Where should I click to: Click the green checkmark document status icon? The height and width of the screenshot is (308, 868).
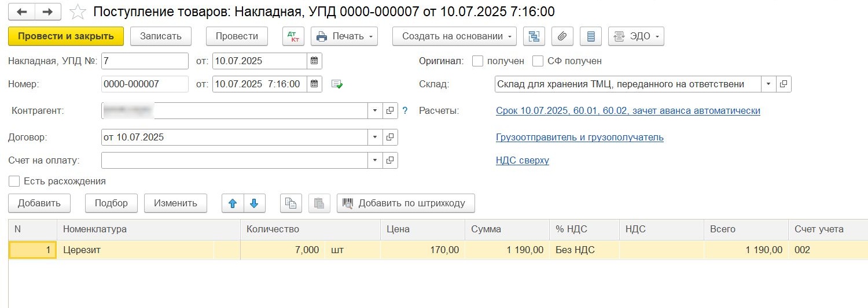pos(337,84)
